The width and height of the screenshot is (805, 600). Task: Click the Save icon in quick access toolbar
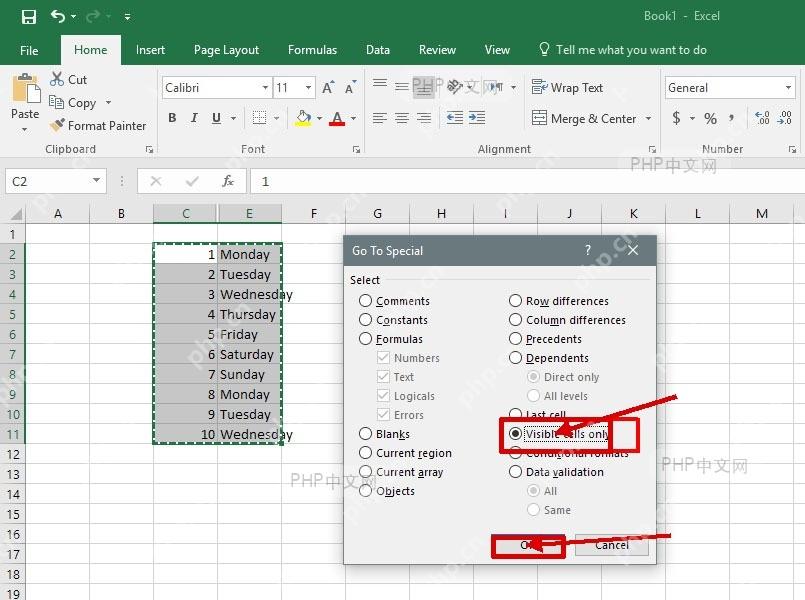tap(29, 17)
